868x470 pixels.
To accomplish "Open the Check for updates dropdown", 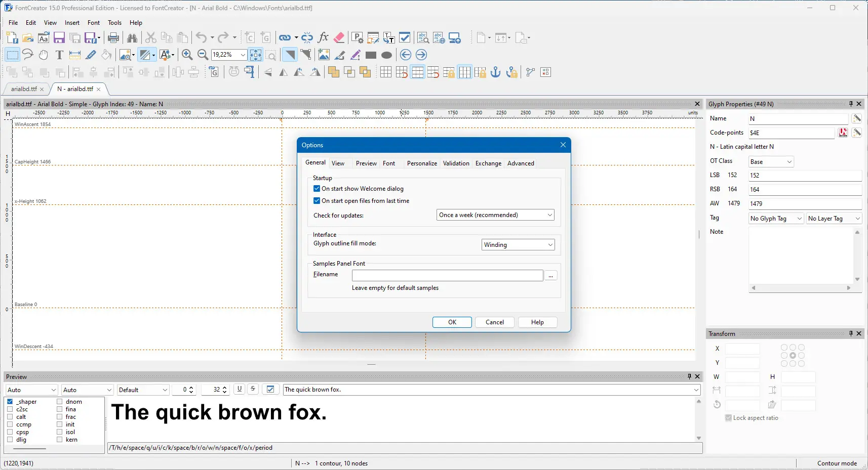I will (495, 215).
